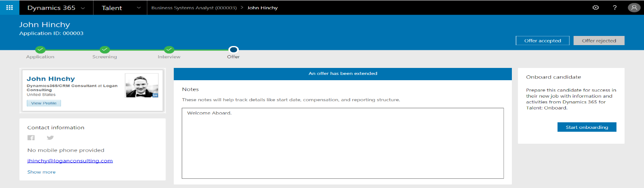Open the app launcher waffle icon

(x=9, y=7)
